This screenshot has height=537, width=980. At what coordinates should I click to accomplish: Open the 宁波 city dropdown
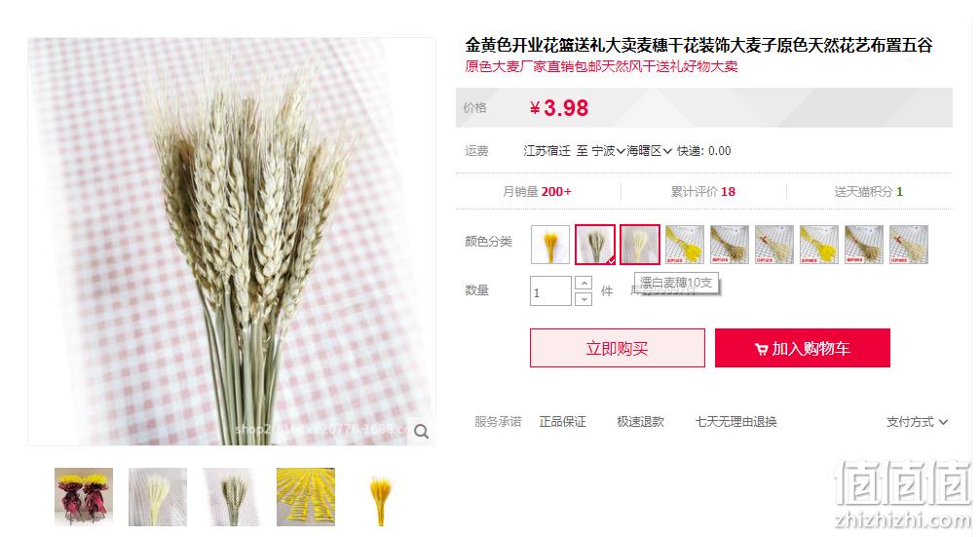[608, 151]
